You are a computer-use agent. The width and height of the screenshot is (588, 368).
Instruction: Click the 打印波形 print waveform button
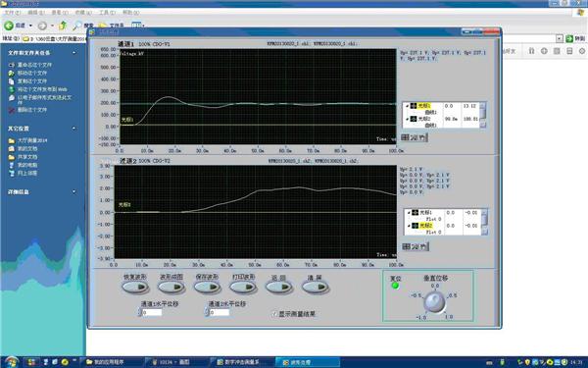point(243,288)
